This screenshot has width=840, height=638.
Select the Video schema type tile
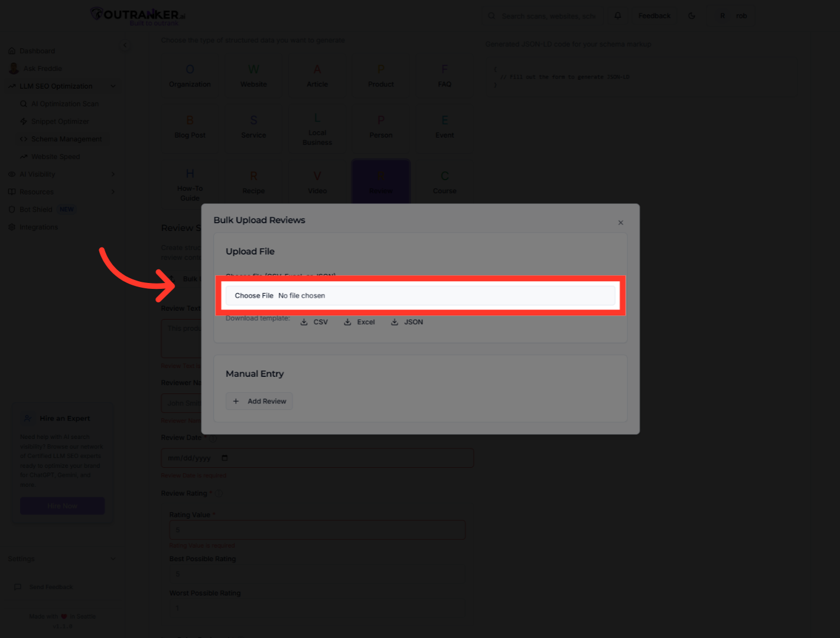317,183
